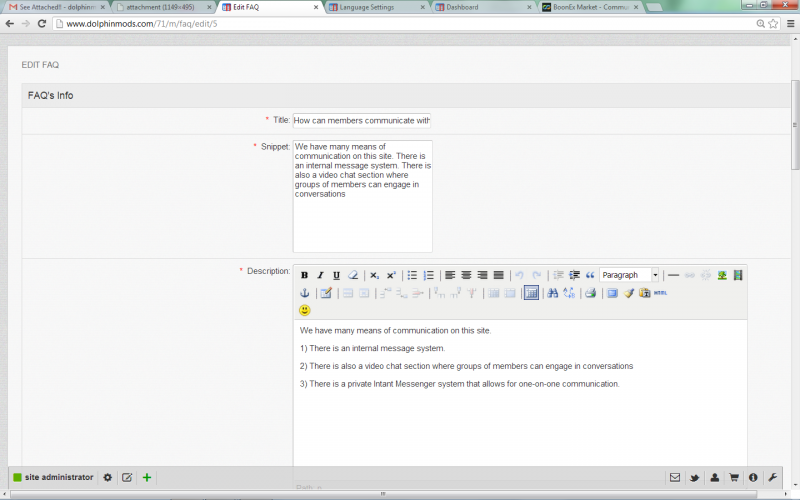Apply superscript formatting
The image size is (800, 500).
point(391,275)
